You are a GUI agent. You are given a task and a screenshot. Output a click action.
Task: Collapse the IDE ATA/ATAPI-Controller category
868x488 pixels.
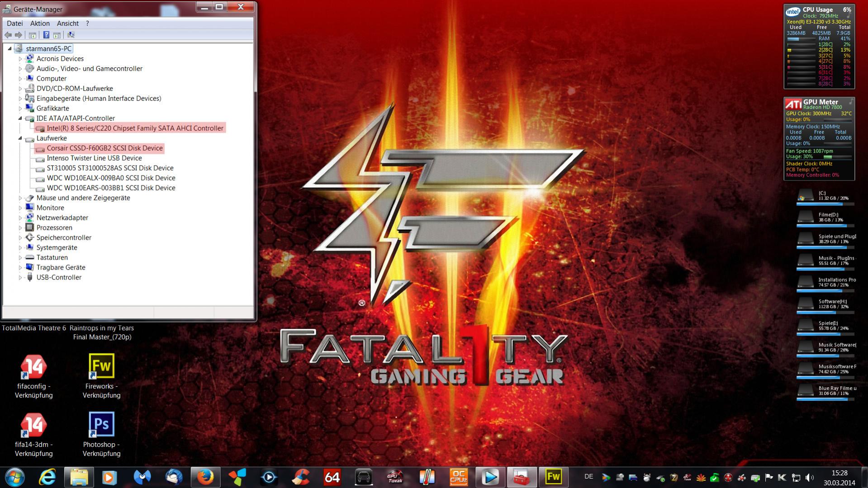pyautogui.click(x=20, y=118)
